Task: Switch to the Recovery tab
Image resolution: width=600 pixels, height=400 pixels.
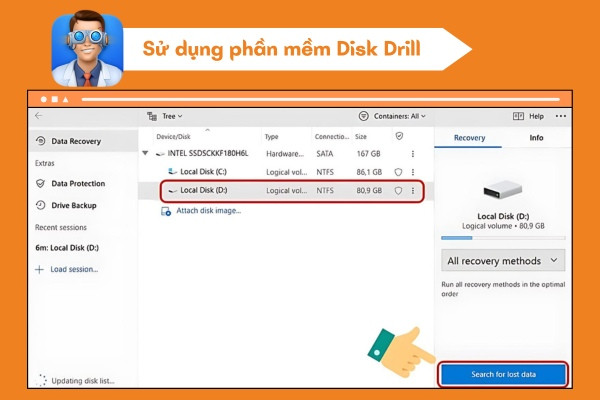Action: pyautogui.click(x=469, y=138)
